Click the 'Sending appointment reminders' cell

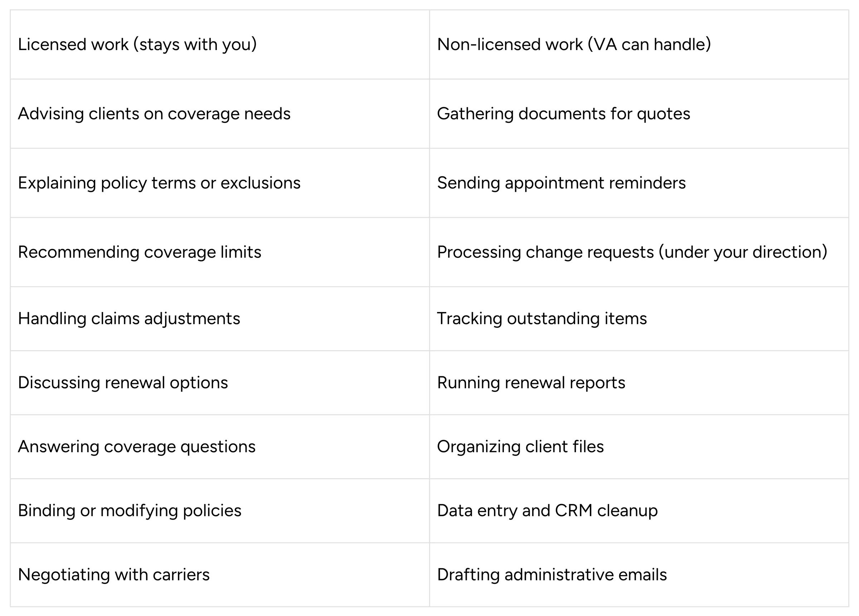(x=639, y=183)
